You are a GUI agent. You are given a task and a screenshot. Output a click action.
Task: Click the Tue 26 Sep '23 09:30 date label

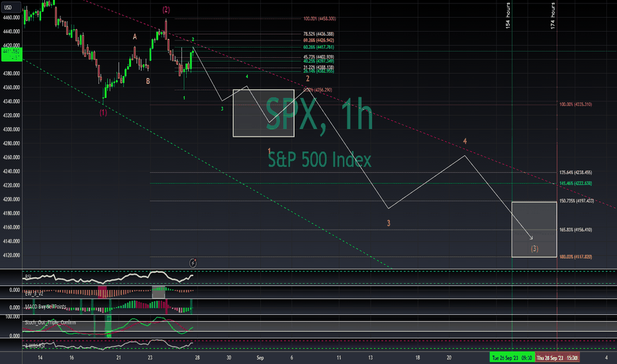click(512, 357)
